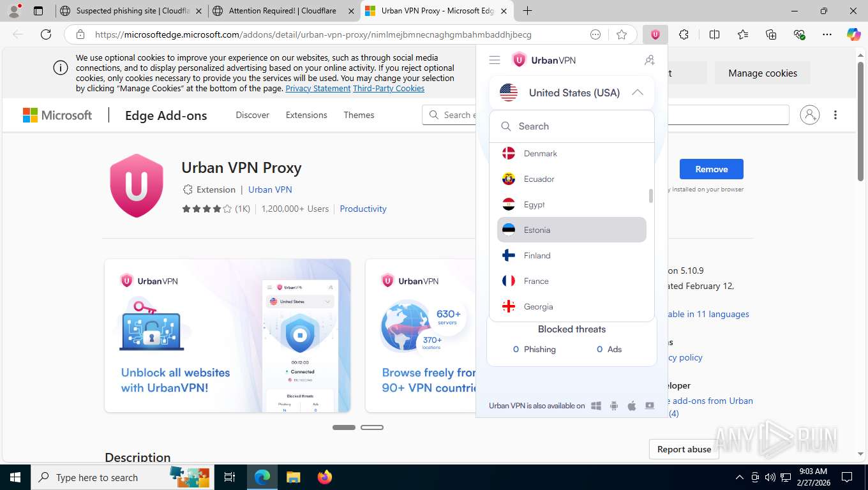Click the Split screen toolbar icon
The image size is (868, 490).
(715, 34)
